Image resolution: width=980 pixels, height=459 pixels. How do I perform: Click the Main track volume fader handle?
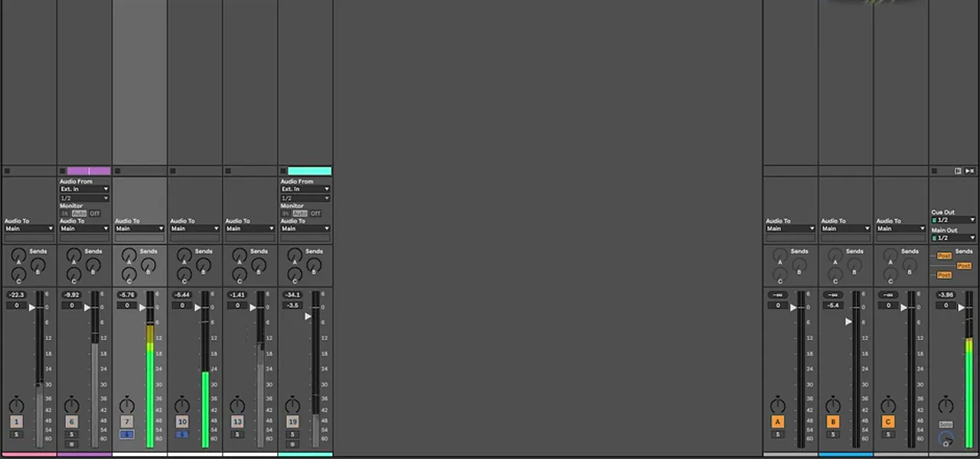[962, 307]
